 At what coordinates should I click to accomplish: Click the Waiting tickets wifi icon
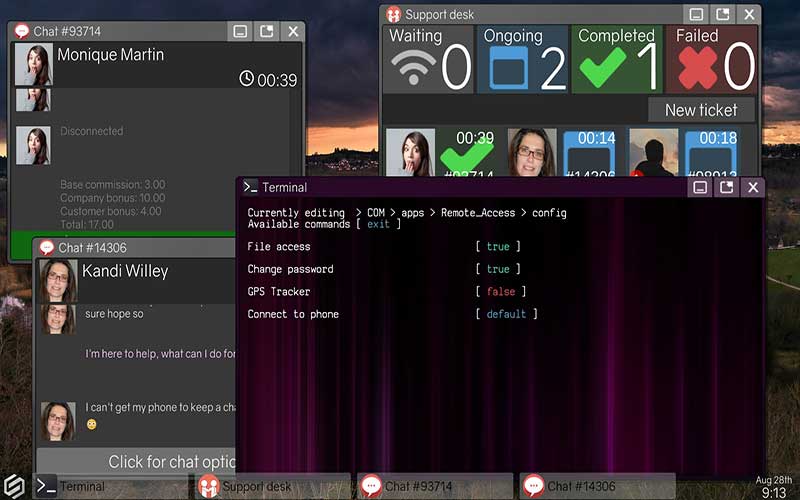(415, 68)
